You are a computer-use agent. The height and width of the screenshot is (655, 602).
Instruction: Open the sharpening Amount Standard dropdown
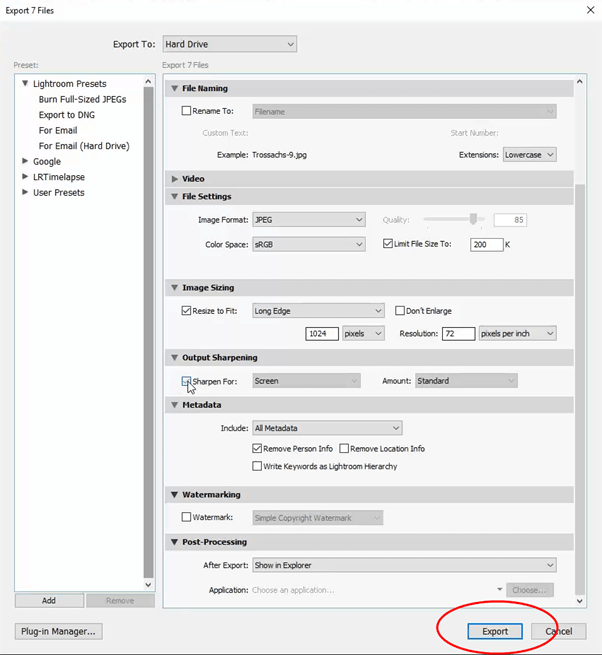(x=466, y=381)
